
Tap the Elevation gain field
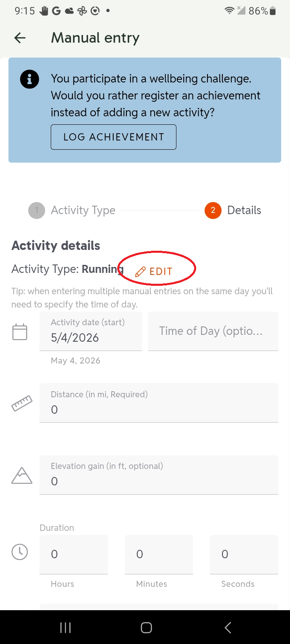tap(159, 475)
